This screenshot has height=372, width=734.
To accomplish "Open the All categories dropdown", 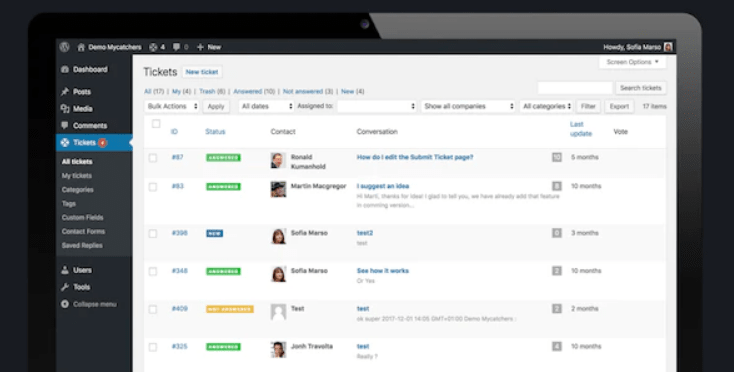I will tap(546, 106).
